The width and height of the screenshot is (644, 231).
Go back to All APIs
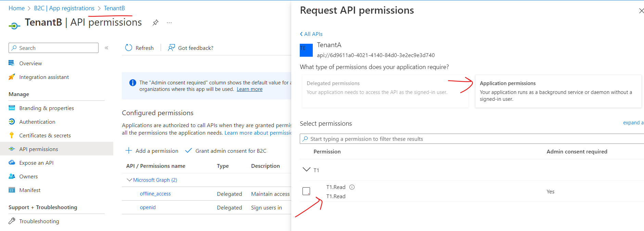point(311,34)
